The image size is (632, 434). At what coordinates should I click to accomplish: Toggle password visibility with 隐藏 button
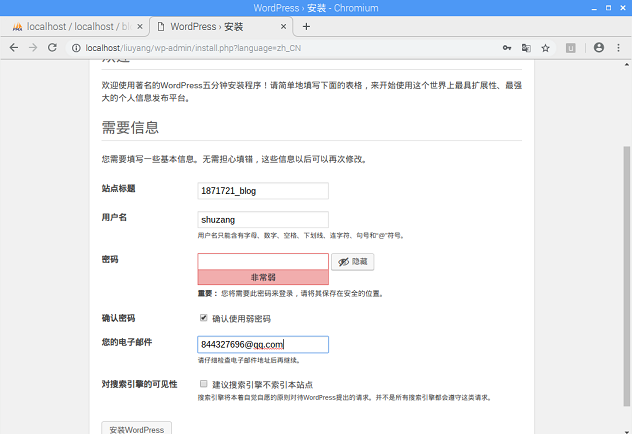[x=353, y=262]
